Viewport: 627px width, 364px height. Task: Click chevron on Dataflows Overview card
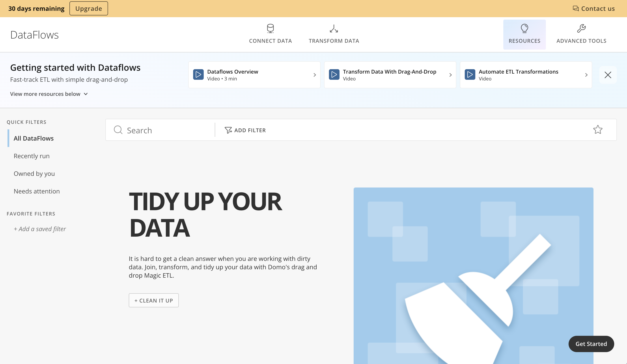pyautogui.click(x=315, y=75)
